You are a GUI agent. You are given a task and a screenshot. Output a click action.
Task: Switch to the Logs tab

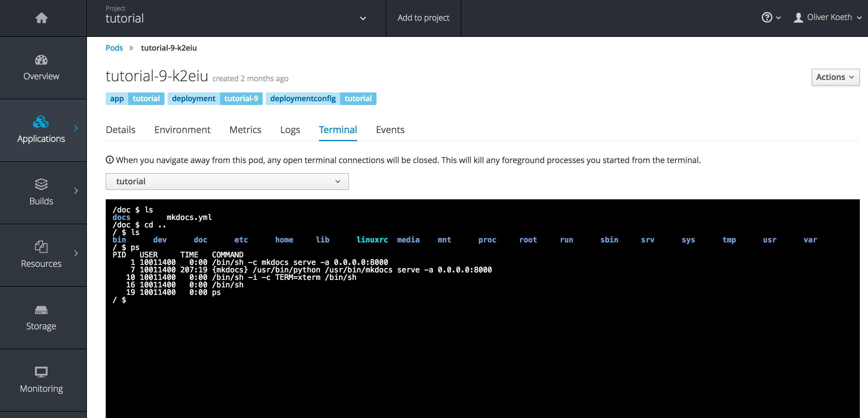[290, 130]
